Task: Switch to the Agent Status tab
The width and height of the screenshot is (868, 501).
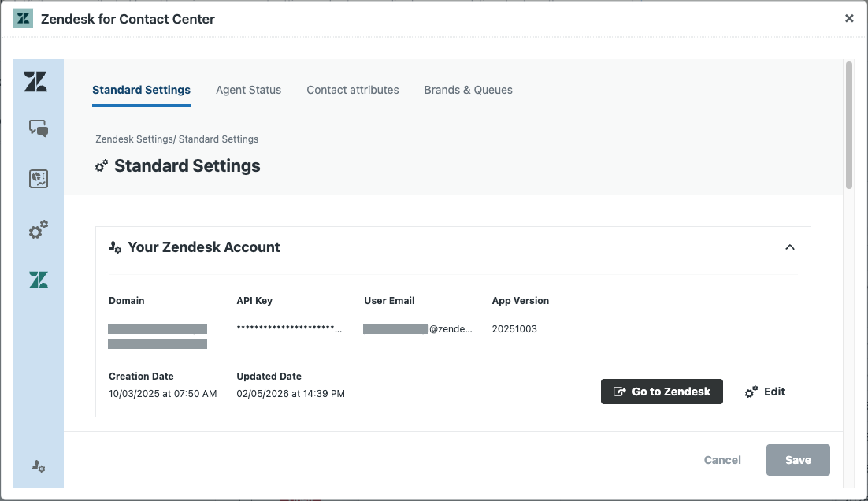Action: [x=248, y=90]
